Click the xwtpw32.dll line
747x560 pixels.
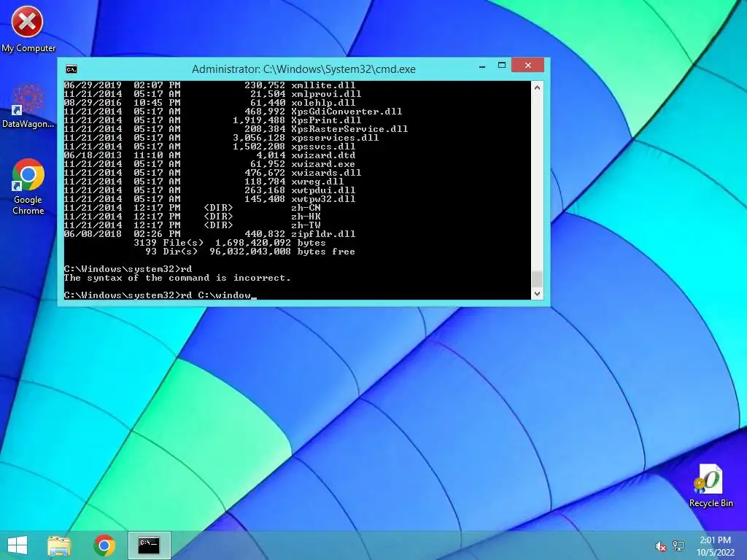(209, 199)
